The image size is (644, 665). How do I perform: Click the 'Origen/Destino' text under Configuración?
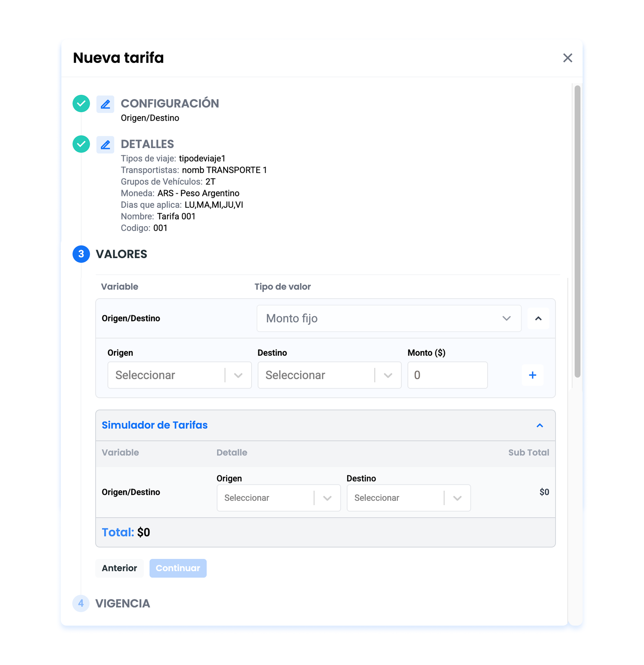pyautogui.click(x=150, y=118)
